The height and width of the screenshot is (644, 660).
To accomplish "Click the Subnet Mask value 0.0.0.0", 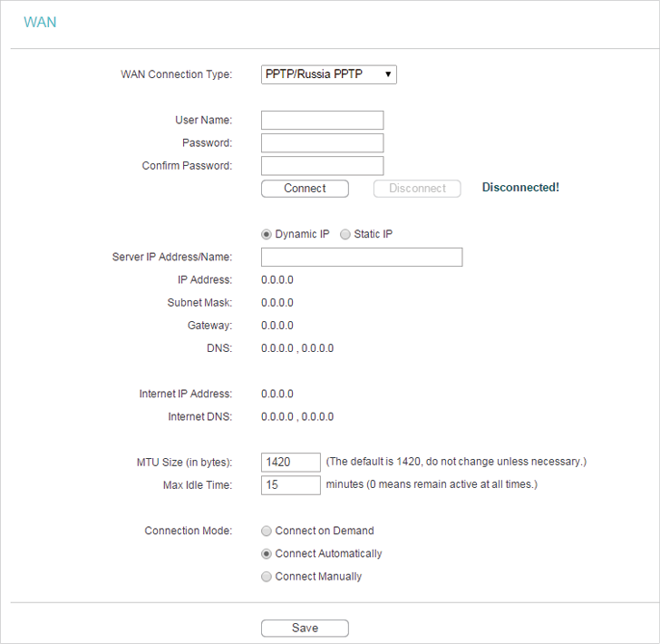I will (277, 303).
